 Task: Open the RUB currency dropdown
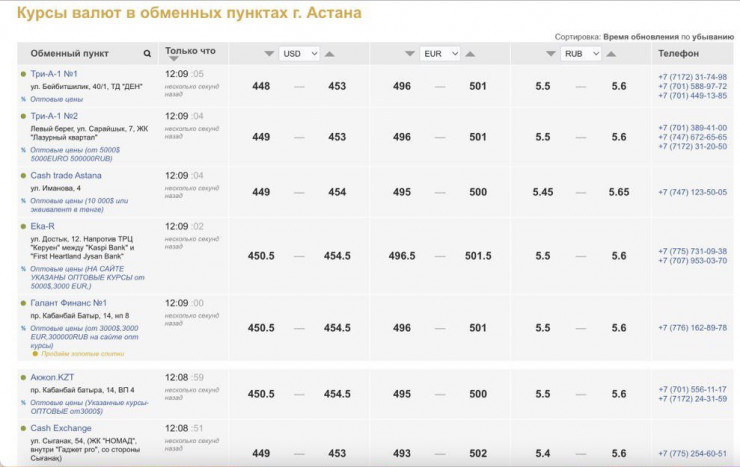tap(581, 54)
